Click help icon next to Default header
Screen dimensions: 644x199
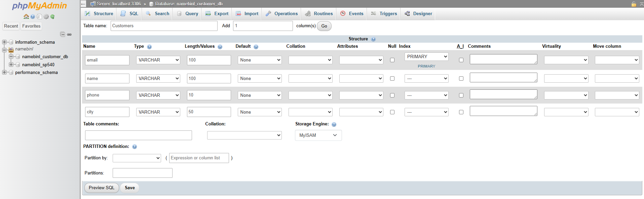(x=256, y=47)
